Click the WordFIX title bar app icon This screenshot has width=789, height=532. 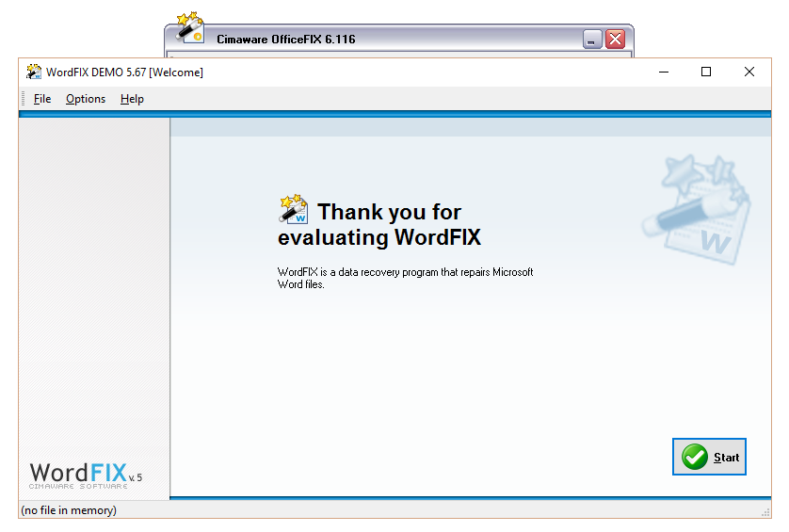click(34, 72)
